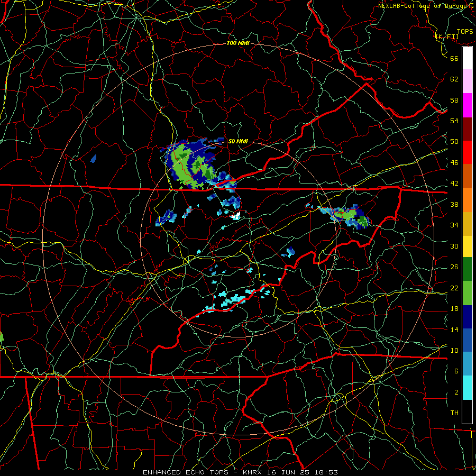Click the NEXLAB-College of DuPage credit text
The width and height of the screenshot is (476, 476).
426,6
